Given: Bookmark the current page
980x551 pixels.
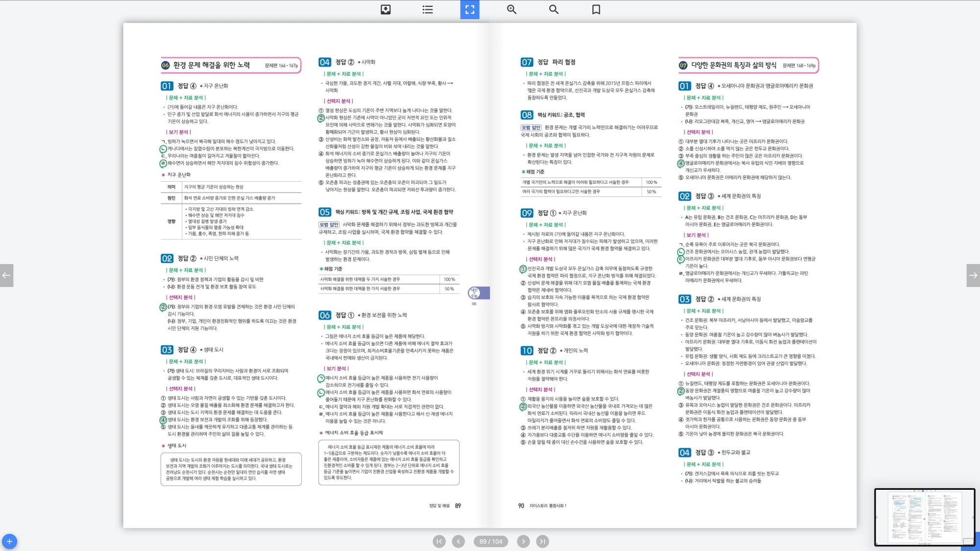Looking at the screenshot, I should click(596, 9).
